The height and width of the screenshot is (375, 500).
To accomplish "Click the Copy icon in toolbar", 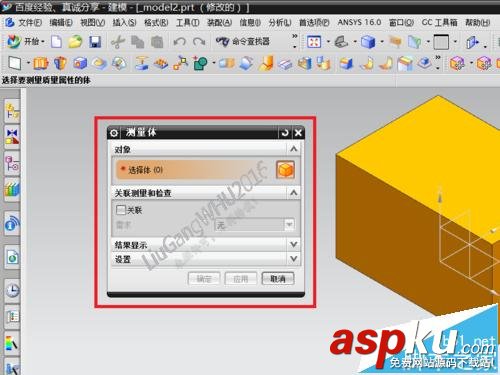I will click(137, 42).
